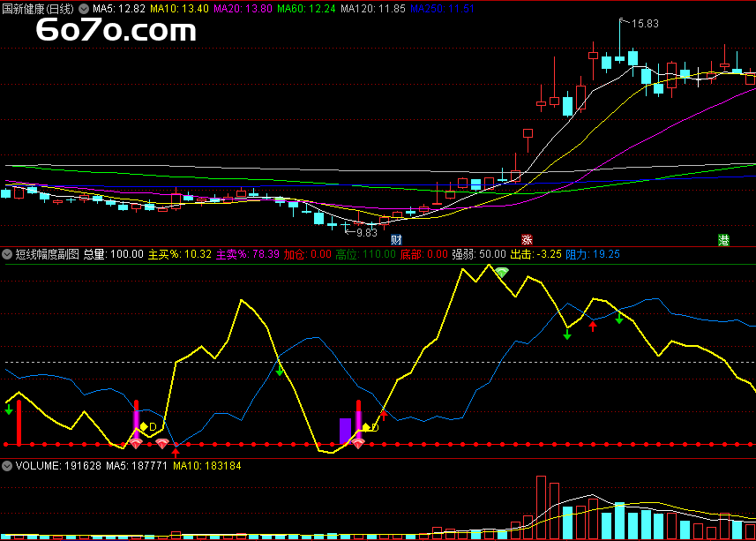The width and height of the screenshot is (756, 541).
Task: Click the 强弱: 50.00 value
Action: point(479,254)
